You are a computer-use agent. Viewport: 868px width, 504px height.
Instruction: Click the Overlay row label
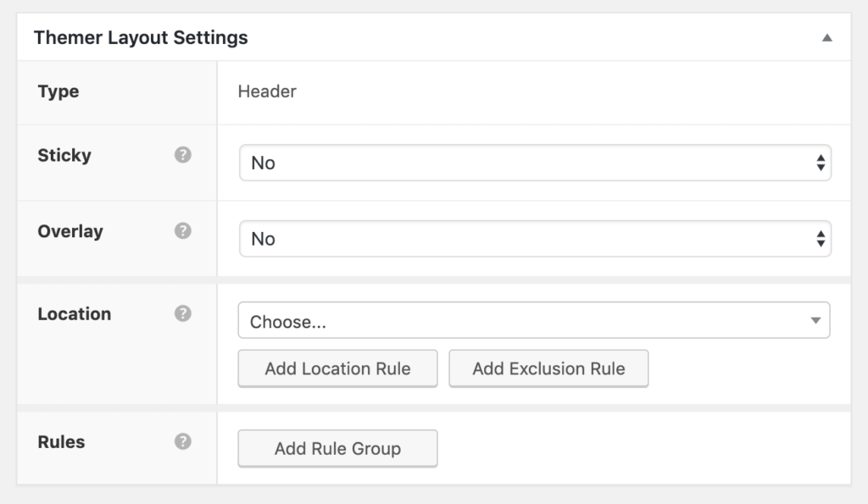[x=70, y=231]
